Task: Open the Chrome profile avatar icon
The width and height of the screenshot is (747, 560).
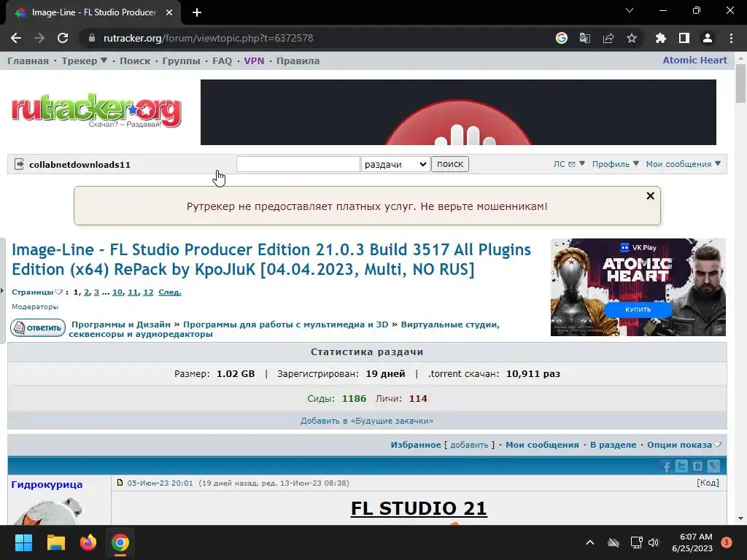Action: [x=708, y=38]
